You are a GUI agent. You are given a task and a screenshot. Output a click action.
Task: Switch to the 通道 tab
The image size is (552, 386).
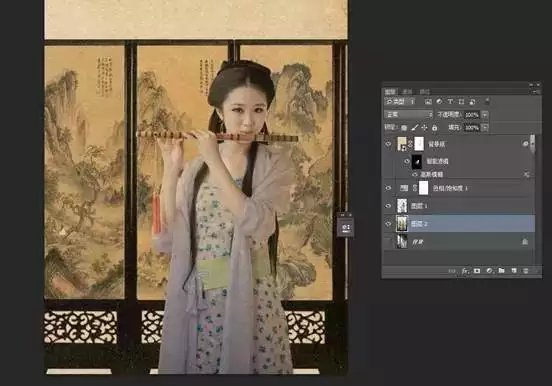pos(407,92)
